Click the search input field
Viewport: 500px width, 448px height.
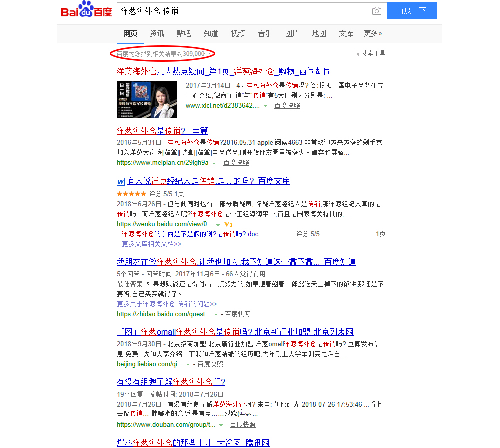(242, 11)
